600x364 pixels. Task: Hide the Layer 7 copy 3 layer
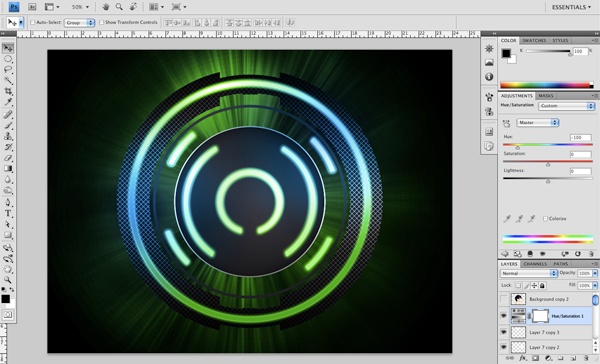(504, 332)
